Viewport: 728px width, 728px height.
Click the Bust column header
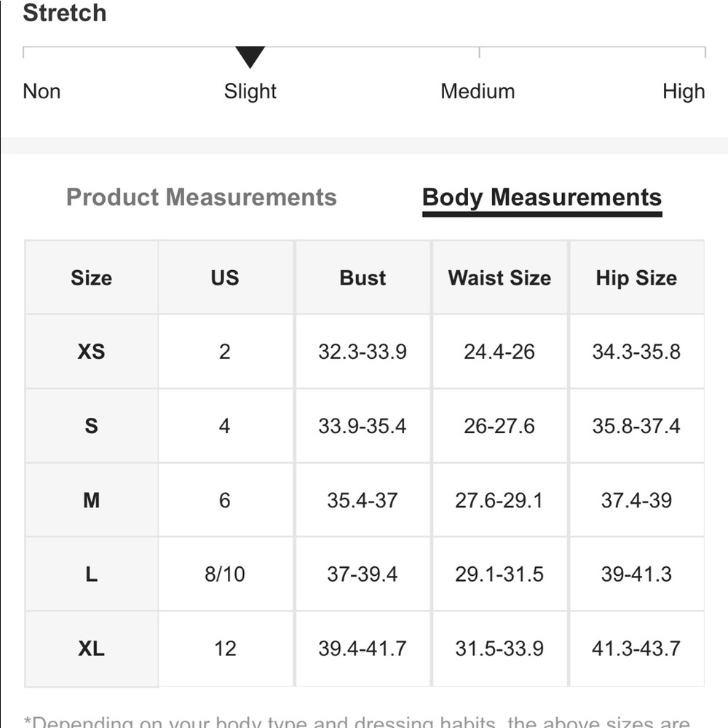363,277
